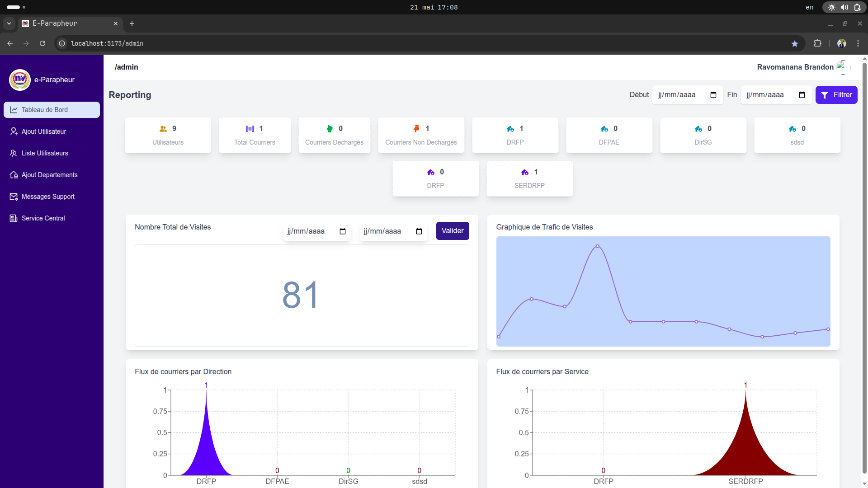
Task: Bookmark page with the star icon
Action: click(x=795, y=44)
